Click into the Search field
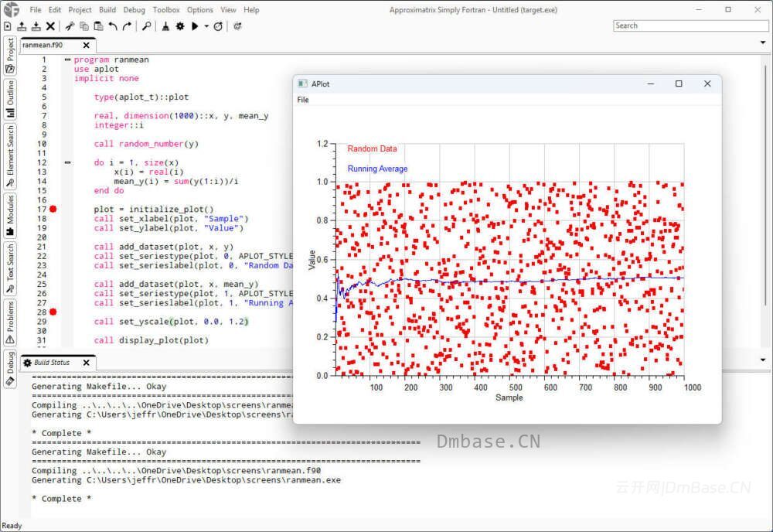Image resolution: width=773 pixels, height=532 pixels. 690,26
